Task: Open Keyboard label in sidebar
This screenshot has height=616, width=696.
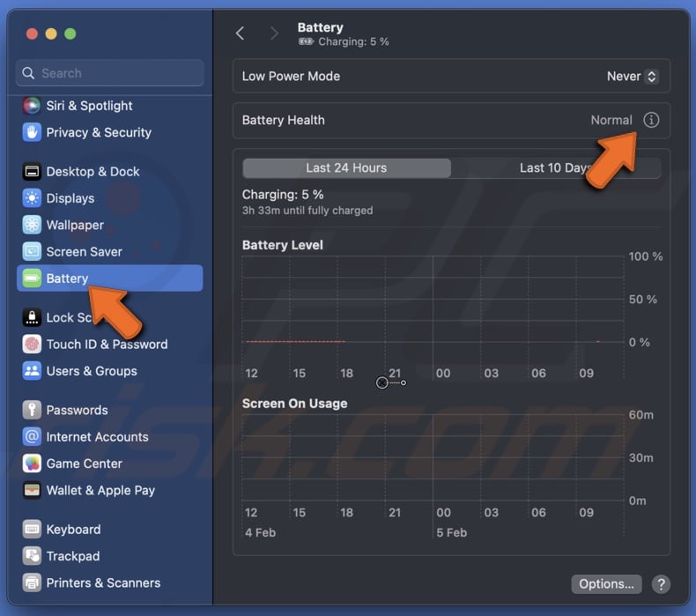Action: [73, 530]
